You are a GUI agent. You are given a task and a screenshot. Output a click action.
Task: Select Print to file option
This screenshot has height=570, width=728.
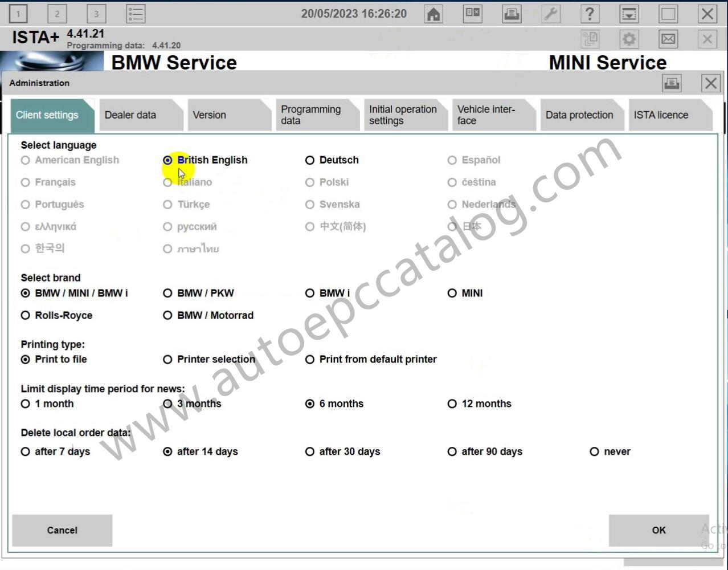pyautogui.click(x=54, y=359)
